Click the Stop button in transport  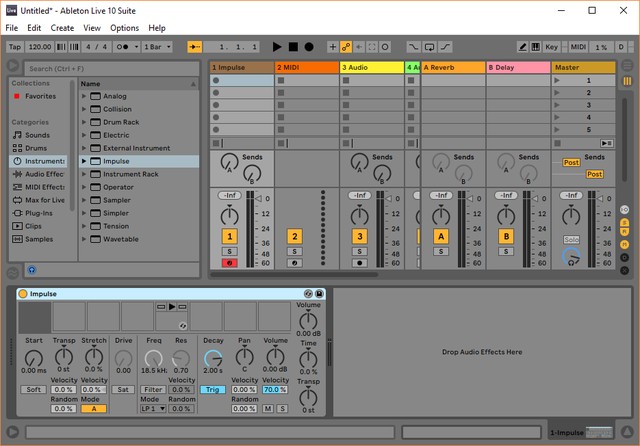tap(293, 47)
